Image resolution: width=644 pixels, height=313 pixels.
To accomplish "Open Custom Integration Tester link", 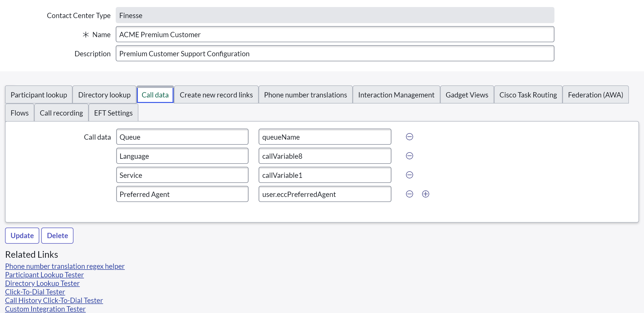I will 45,309.
